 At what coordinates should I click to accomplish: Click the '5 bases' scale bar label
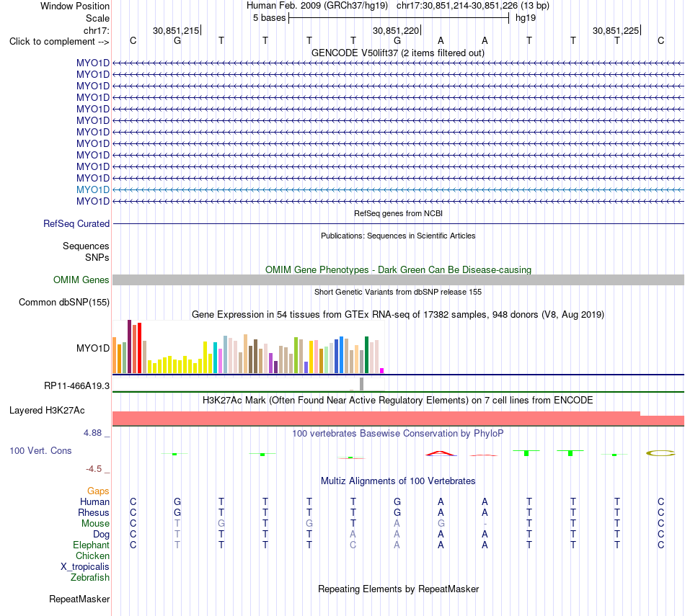[269, 18]
